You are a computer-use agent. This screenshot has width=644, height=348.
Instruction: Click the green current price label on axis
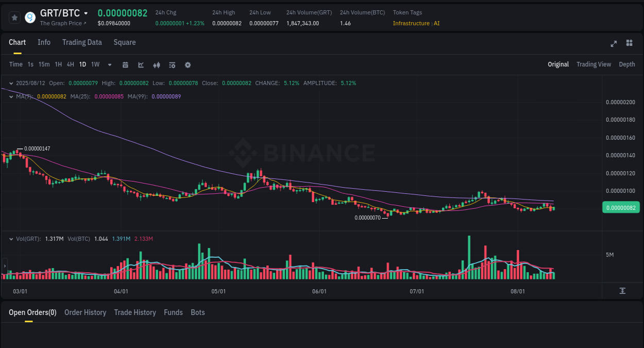pos(621,207)
